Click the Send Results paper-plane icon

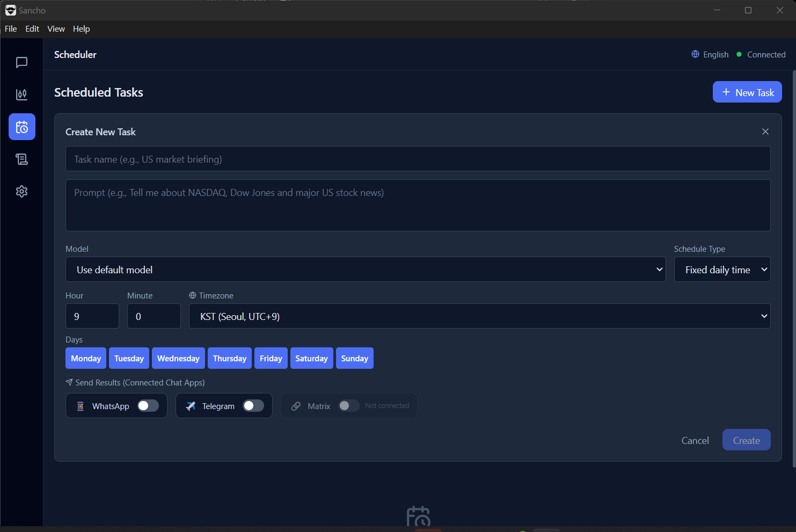pyautogui.click(x=69, y=382)
